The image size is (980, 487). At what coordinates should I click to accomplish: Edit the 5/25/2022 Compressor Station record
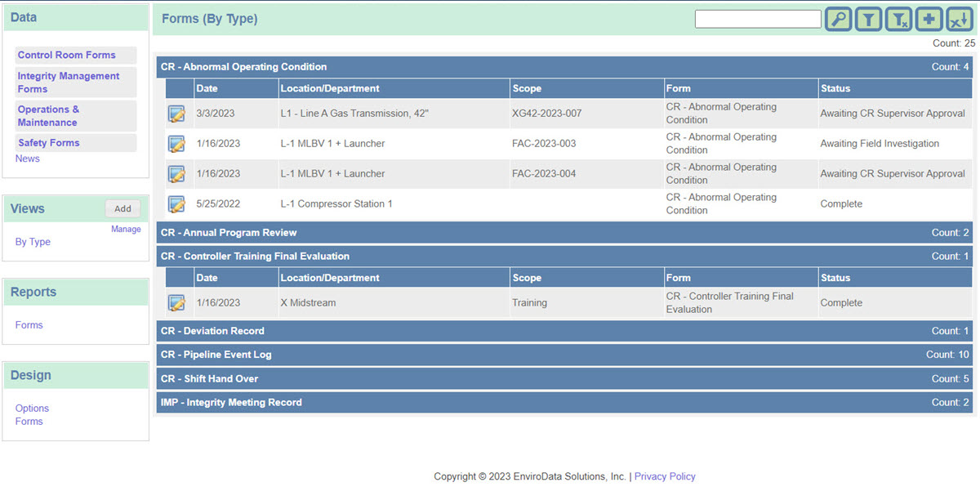176,203
